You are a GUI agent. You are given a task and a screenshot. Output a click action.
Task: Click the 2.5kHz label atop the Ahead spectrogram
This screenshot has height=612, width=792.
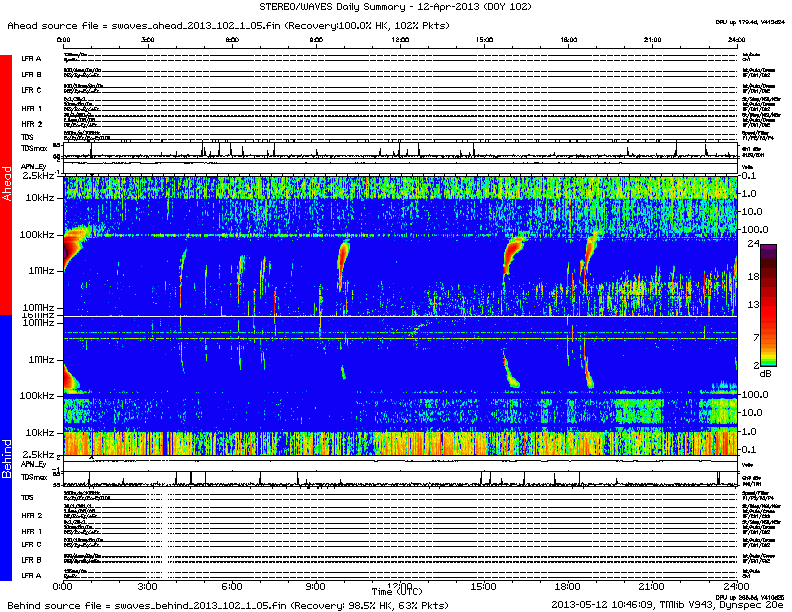38,176
